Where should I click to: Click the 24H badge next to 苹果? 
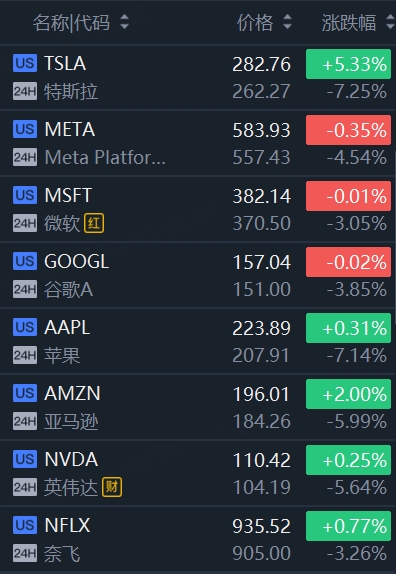pyautogui.click(x=25, y=355)
